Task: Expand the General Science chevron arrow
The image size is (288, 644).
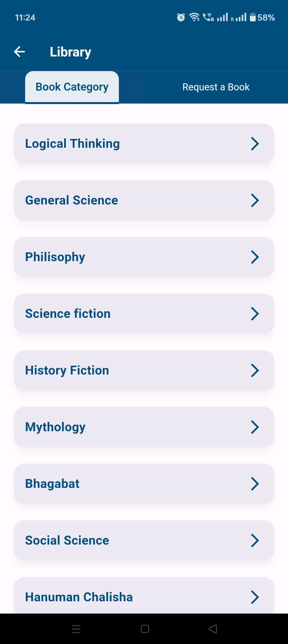Action: 255,200
